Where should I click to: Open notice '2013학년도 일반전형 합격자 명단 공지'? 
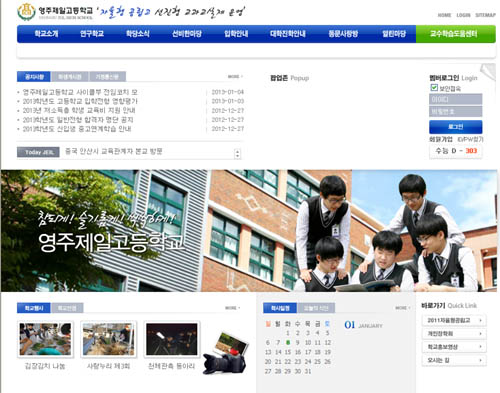coord(78,119)
